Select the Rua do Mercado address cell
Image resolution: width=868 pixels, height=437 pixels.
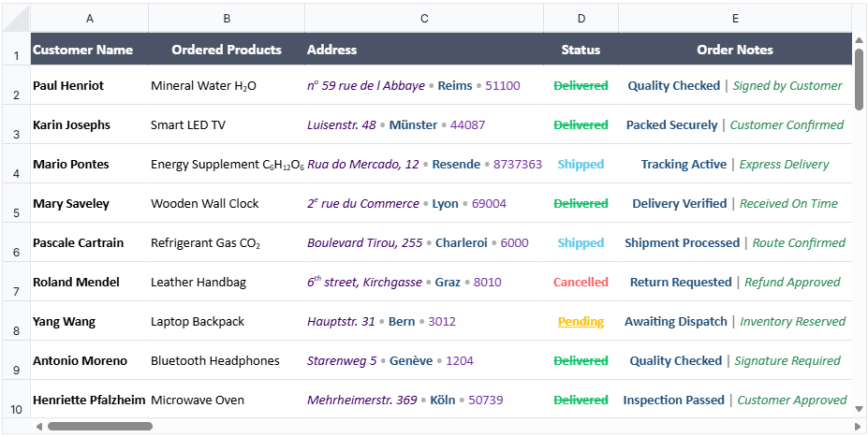click(424, 164)
